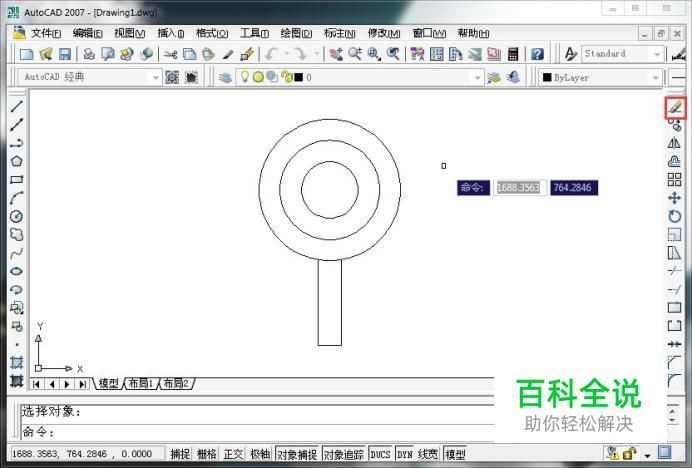
Task: Toggle 栅格 grid display
Action: (207, 454)
